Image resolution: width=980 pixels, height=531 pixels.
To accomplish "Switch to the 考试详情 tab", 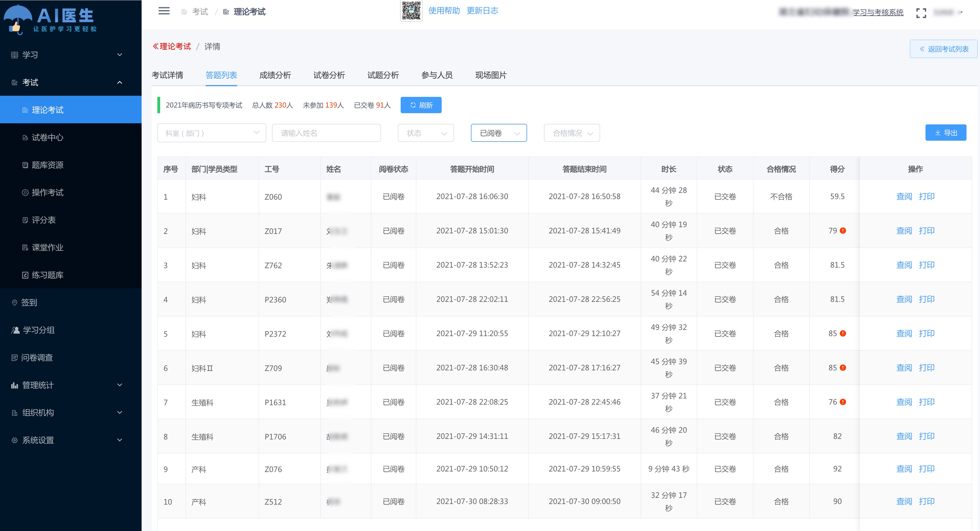I will click(x=167, y=75).
